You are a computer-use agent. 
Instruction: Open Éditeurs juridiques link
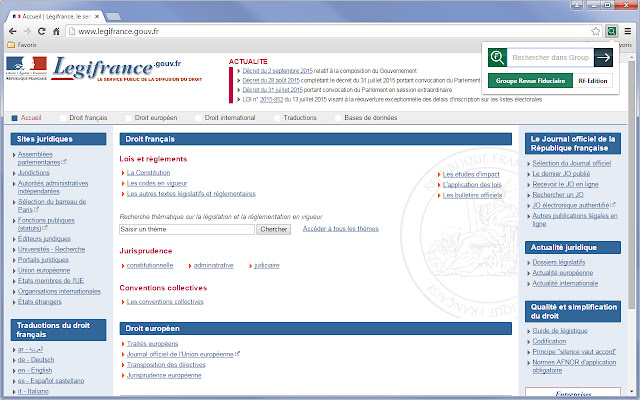click(x=44, y=239)
